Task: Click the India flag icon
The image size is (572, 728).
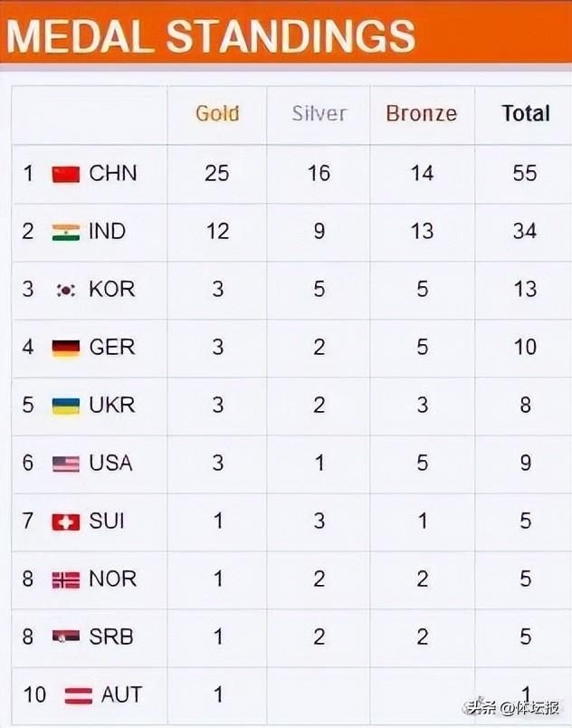Action: tap(66, 232)
